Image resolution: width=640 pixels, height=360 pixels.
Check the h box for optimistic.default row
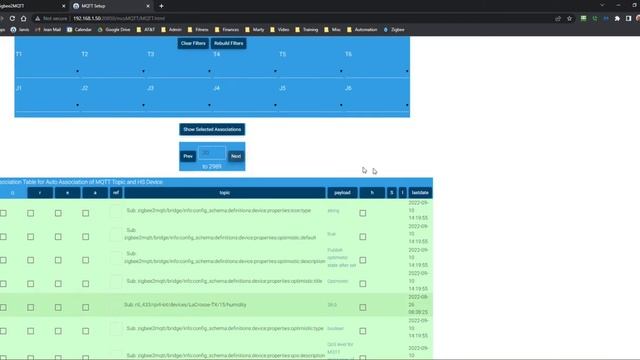(362, 237)
